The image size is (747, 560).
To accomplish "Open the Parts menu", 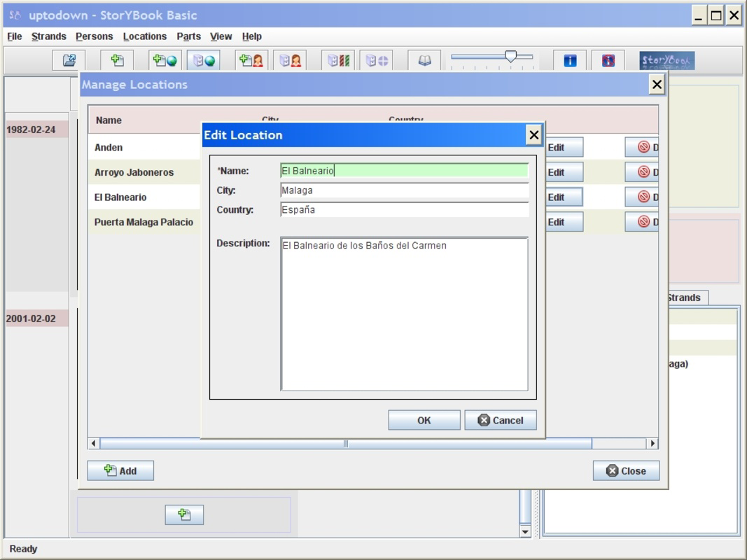I will 188,36.
